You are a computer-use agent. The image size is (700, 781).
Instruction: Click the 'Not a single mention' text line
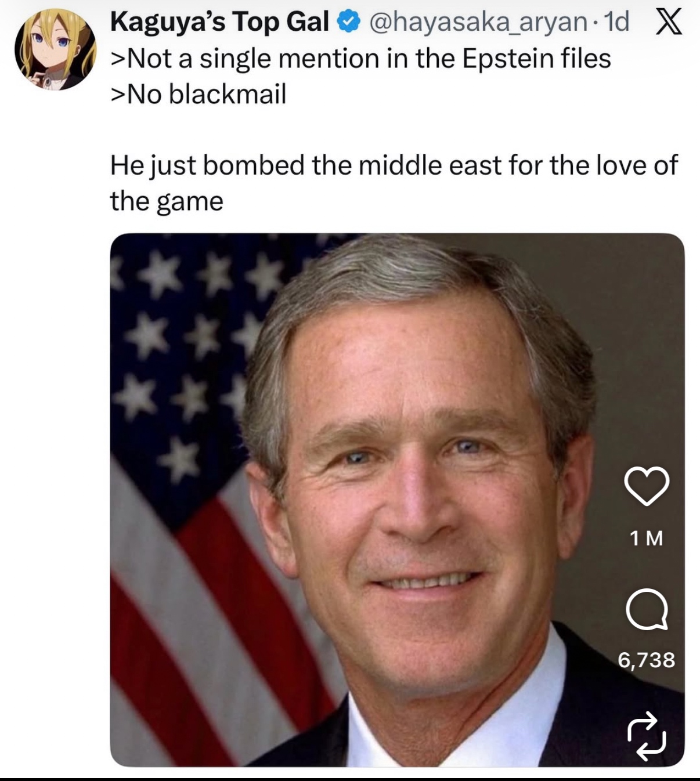[360, 59]
